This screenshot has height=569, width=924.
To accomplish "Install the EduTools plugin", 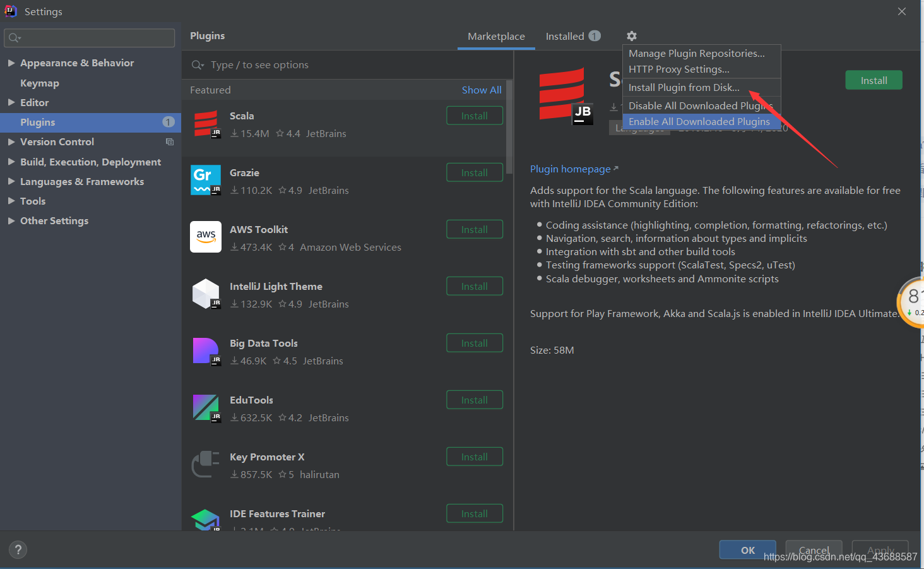I will pos(475,400).
